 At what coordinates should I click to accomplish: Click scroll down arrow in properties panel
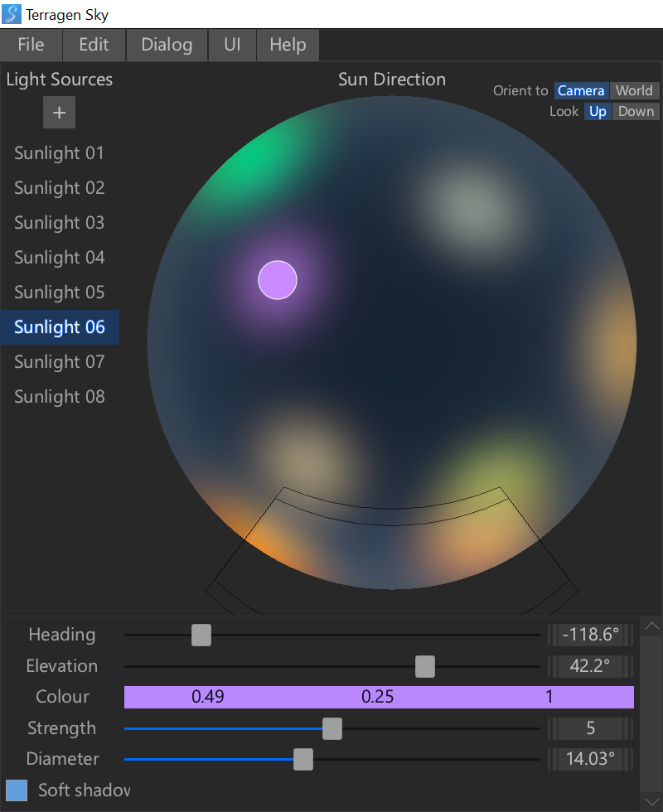pyautogui.click(x=651, y=800)
